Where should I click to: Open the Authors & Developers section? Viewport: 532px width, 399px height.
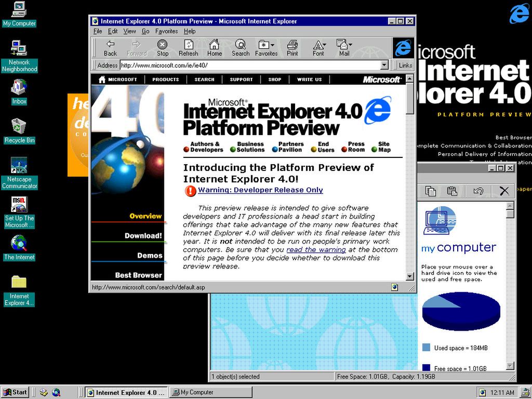point(203,147)
